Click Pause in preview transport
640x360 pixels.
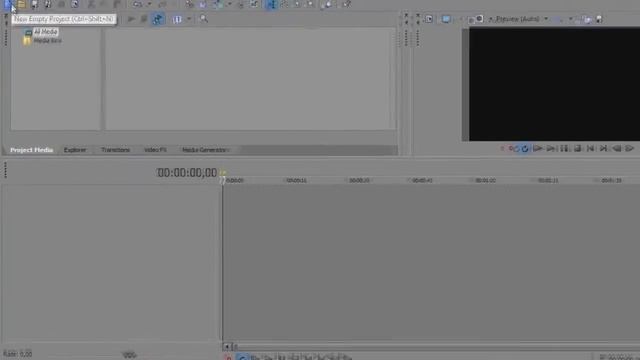point(564,149)
